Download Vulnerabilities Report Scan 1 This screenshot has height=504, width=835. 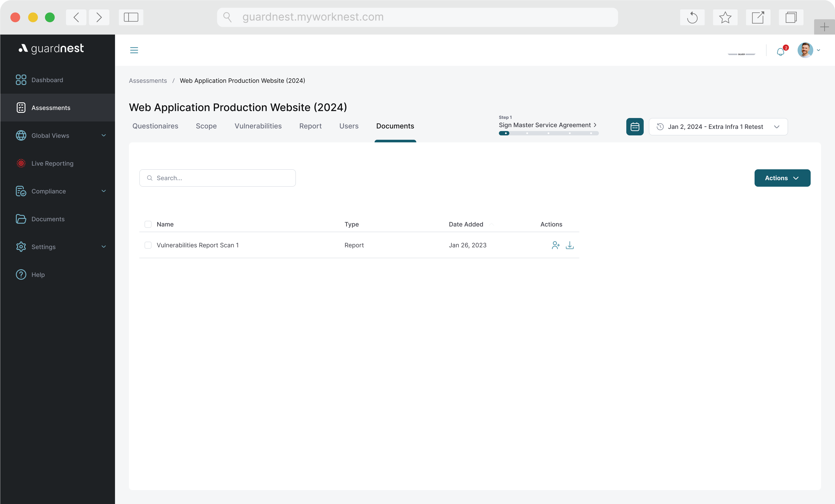(x=570, y=245)
